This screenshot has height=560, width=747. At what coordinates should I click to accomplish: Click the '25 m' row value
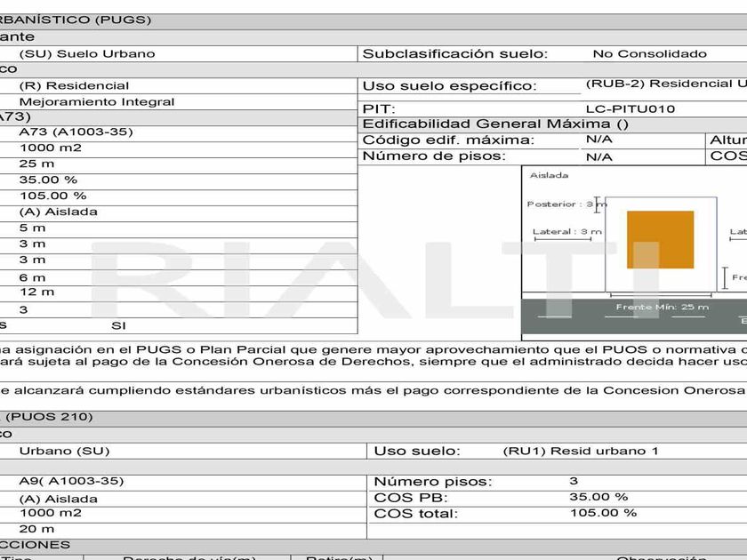(36, 164)
